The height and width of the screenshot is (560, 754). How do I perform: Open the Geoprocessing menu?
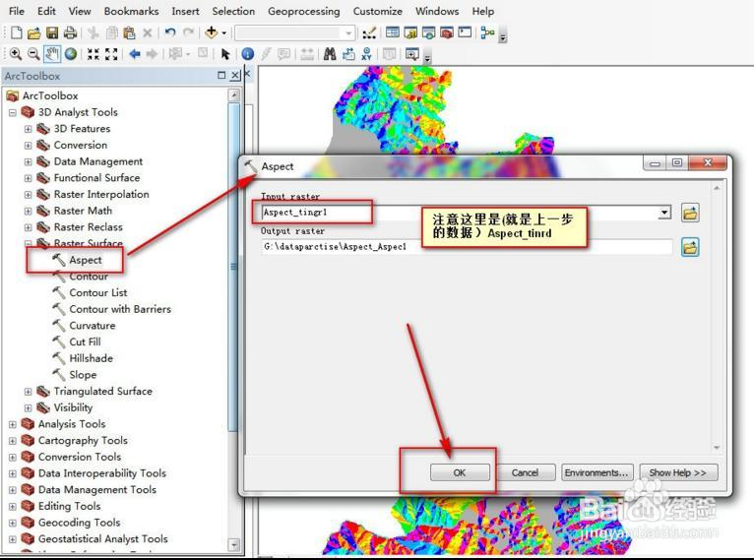[x=303, y=11]
